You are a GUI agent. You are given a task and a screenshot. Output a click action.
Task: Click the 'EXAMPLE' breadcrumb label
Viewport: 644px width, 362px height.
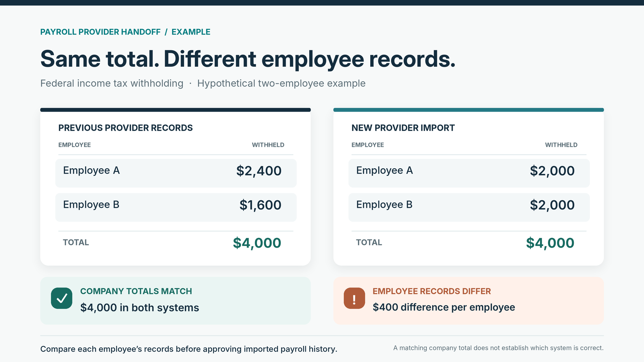(x=191, y=32)
